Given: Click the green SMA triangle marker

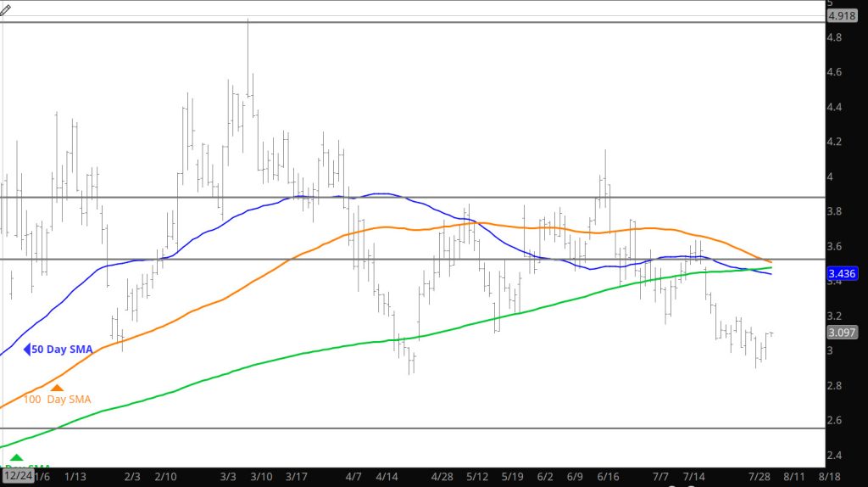Looking at the screenshot, I should click(17, 457).
